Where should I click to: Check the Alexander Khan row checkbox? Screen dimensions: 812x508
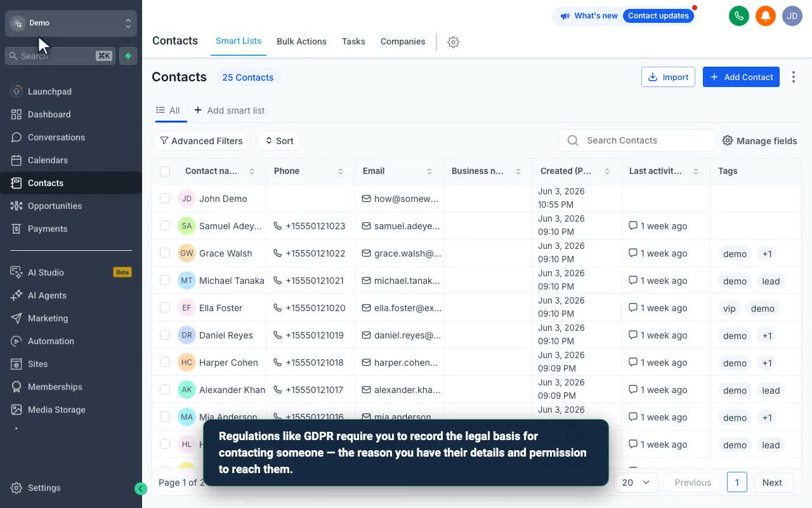pyautogui.click(x=165, y=390)
